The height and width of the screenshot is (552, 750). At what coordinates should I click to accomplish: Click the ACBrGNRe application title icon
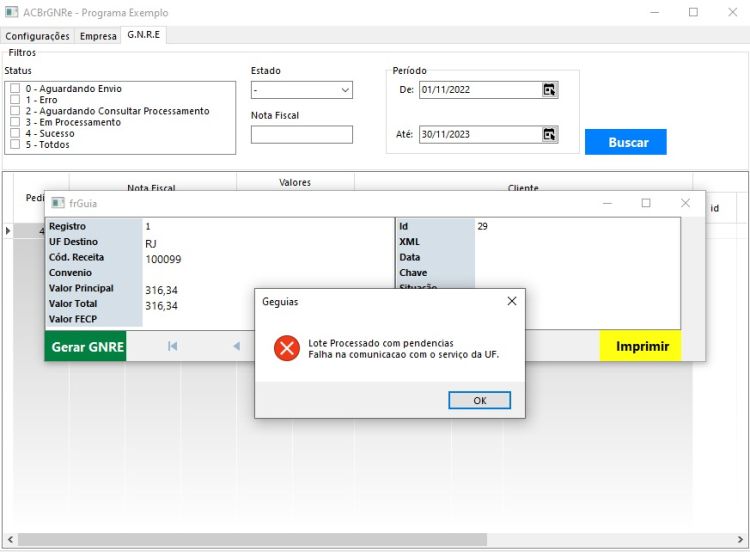click(11, 12)
